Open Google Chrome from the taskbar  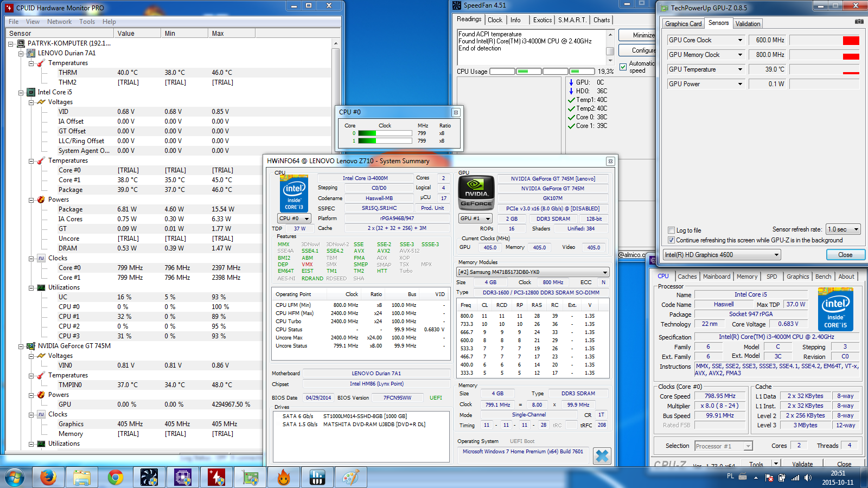[115, 477]
